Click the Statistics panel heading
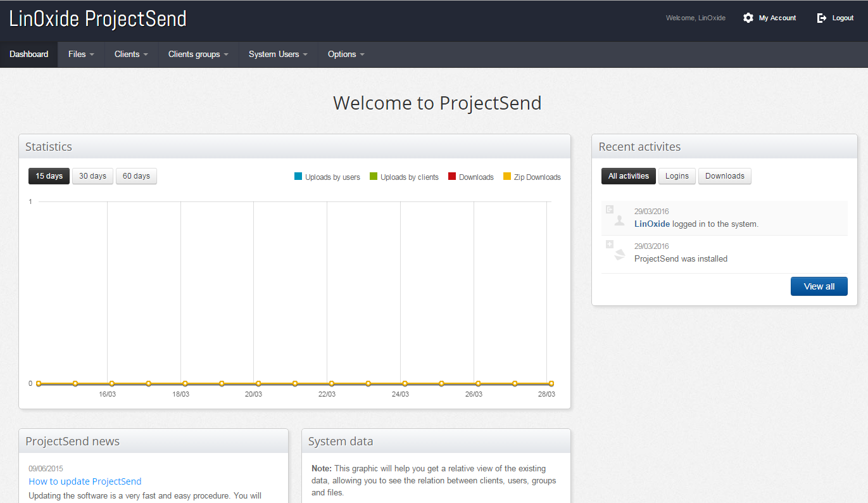The width and height of the screenshot is (868, 503). click(49, 146)
